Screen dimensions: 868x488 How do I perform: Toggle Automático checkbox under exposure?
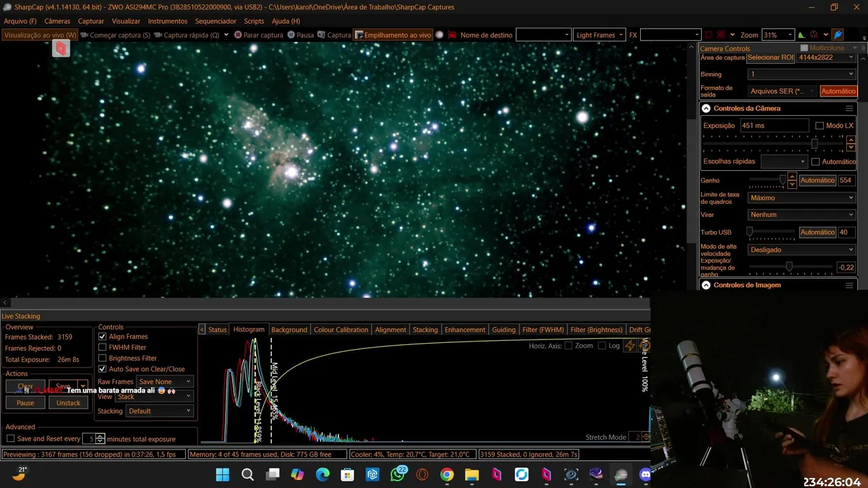coord(816,162)
